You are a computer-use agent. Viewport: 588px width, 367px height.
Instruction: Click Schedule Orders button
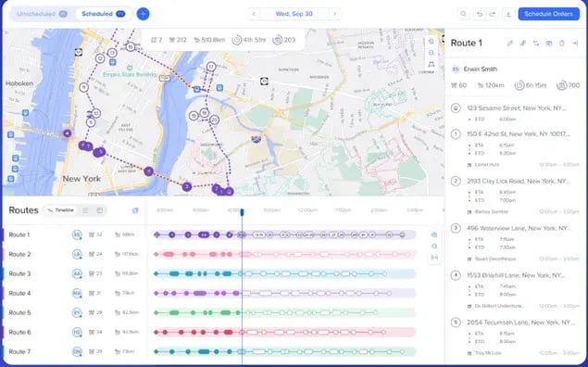click(548, 14)
